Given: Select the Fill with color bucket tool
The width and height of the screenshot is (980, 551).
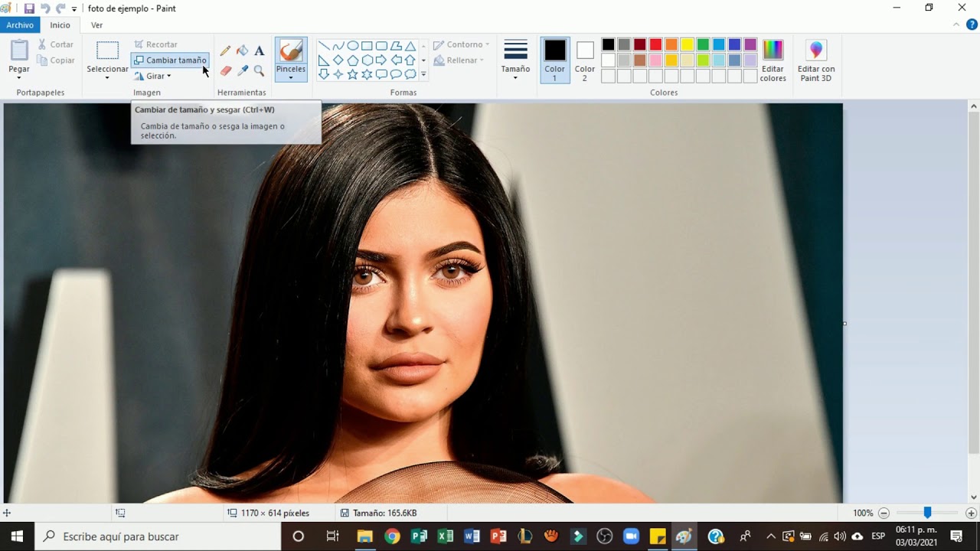Looking at the screenshot, I should 242,51.
